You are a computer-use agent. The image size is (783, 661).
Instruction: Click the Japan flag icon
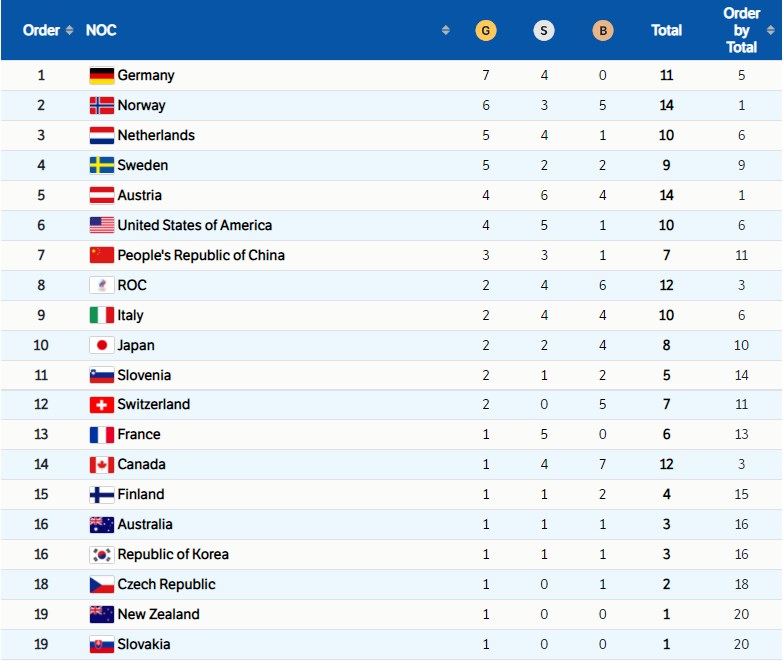101,345
